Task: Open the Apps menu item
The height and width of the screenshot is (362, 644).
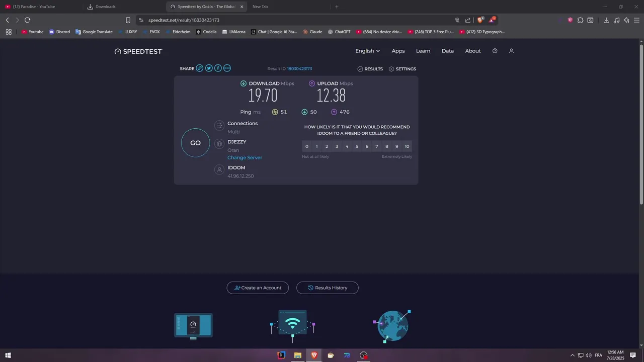Action: [x=398, y=51]
